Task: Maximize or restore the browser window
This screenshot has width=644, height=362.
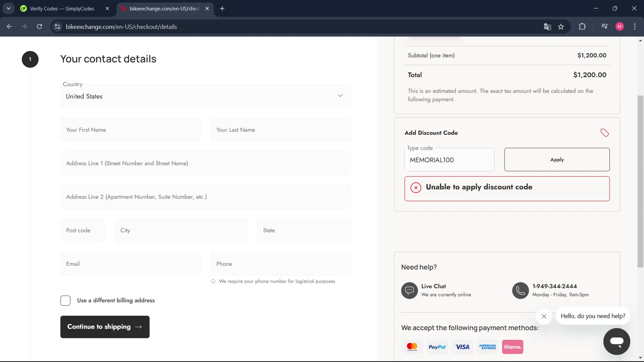Action: click(x=615, y=9)
